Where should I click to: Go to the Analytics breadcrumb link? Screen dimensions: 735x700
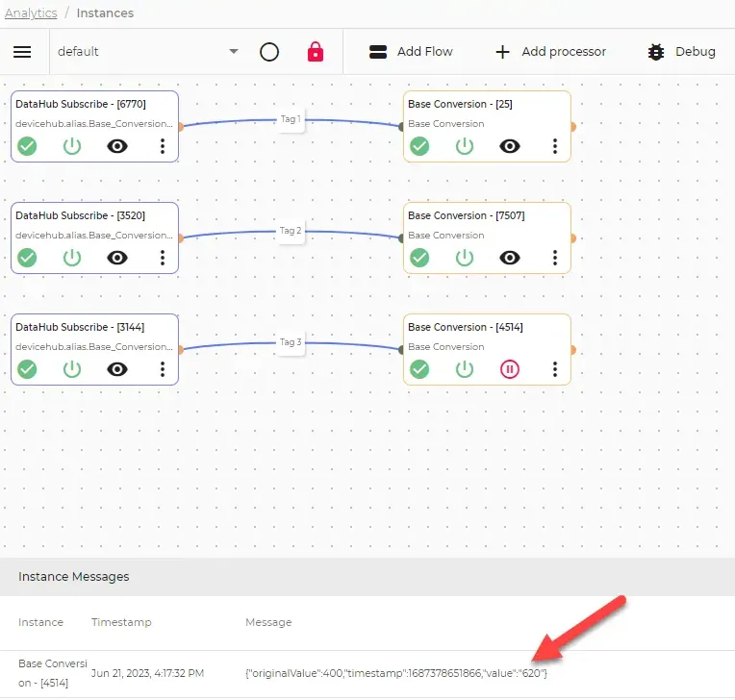pyautogui.click(x=31, y=13)
